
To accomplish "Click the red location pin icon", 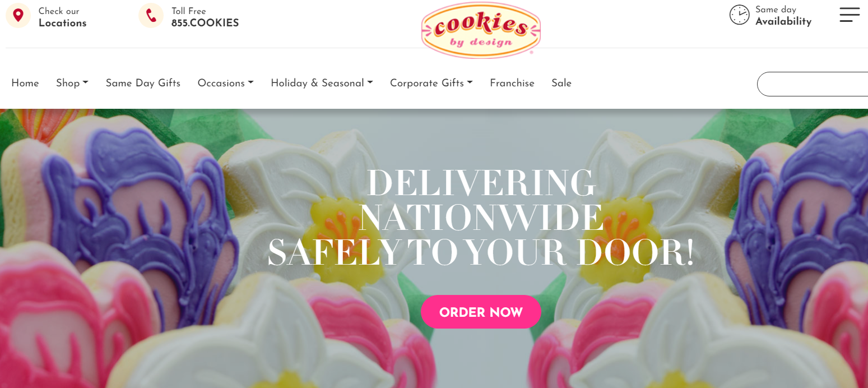I will click(18, 15).
